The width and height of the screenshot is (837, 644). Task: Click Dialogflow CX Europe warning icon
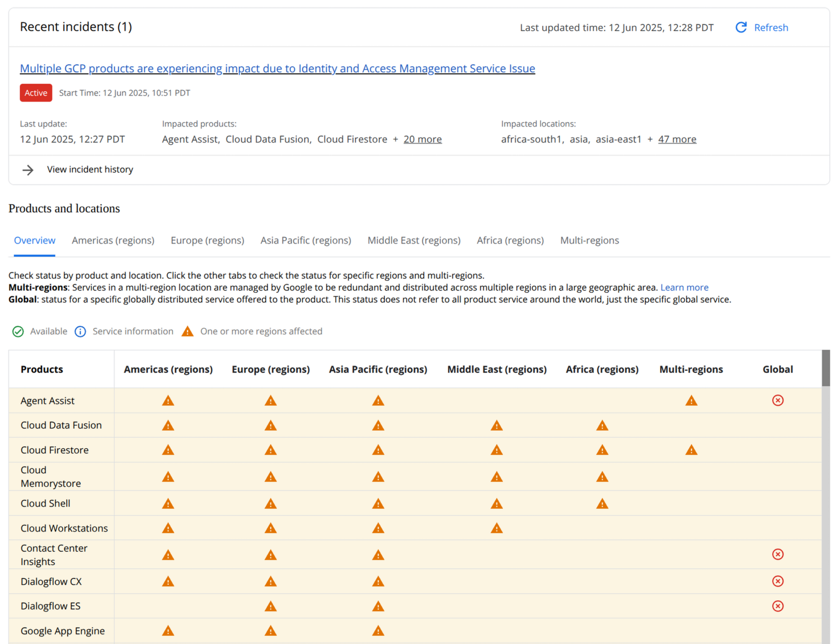tap(270, 581)
